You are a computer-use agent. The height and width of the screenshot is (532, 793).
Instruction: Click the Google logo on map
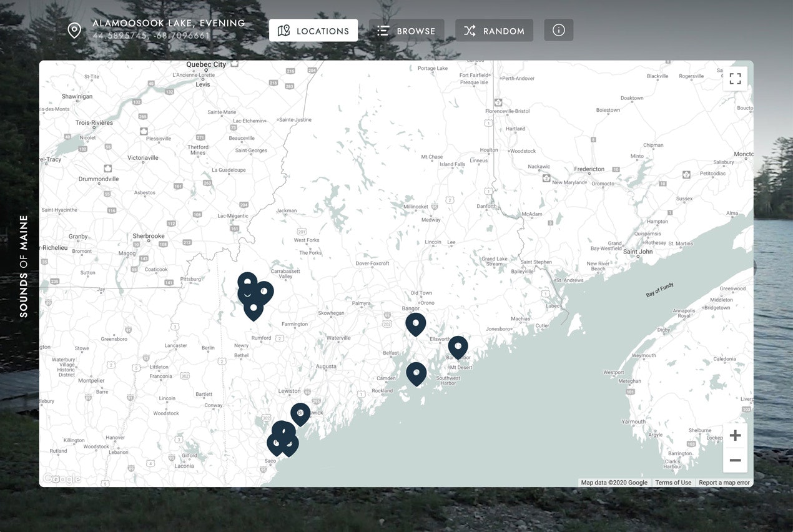62,479
